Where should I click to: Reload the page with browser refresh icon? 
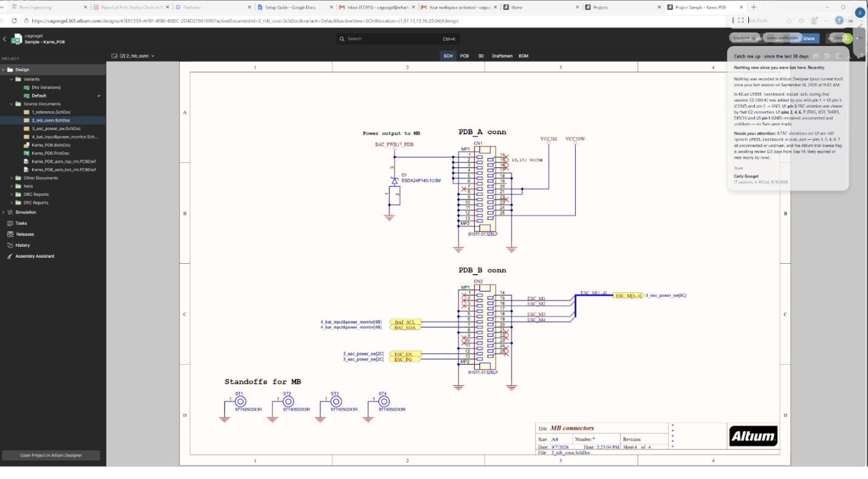coord(15,20)
